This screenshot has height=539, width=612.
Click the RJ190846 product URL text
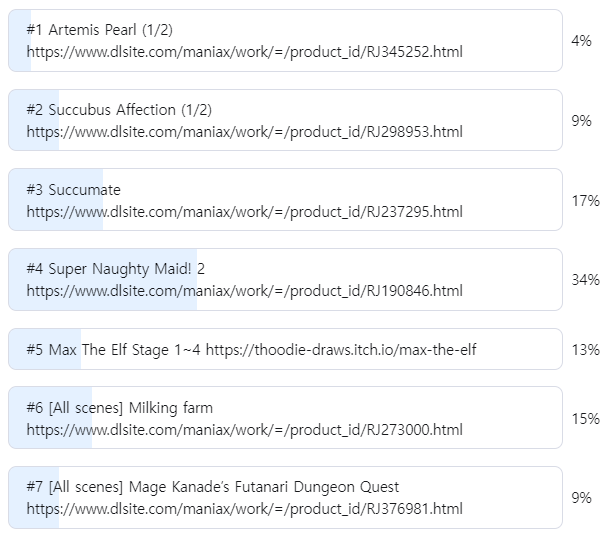(x=245, y=290)
